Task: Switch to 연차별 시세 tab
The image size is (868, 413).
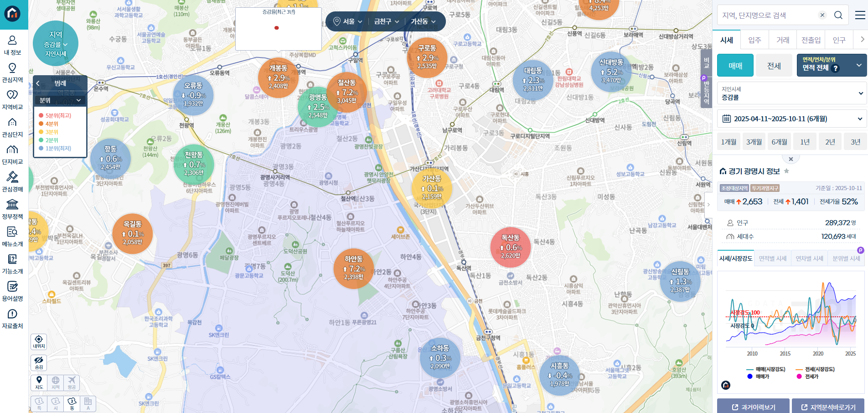Action: 810,258
